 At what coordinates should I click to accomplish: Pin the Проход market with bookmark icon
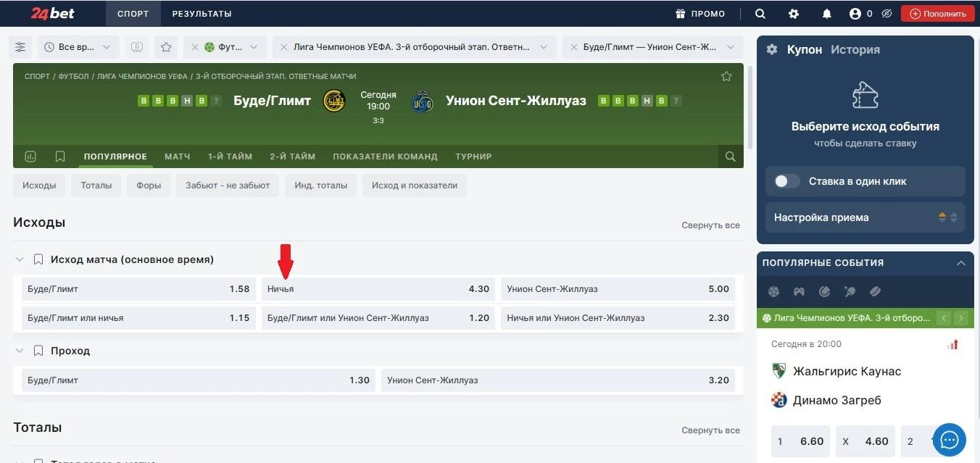(x=38, y=351)
